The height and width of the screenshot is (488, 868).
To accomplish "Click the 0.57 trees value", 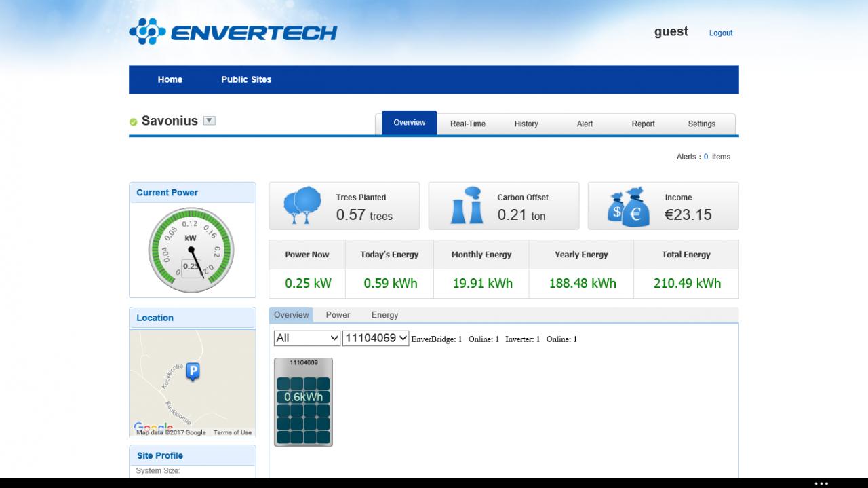I will pyautogui.click(x=364, y=215).
